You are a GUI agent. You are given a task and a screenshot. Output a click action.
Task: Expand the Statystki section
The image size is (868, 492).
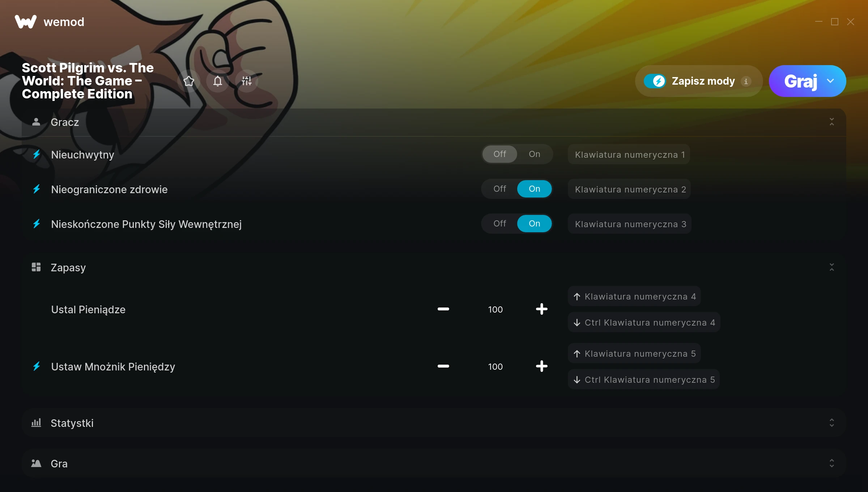(831, 423)
